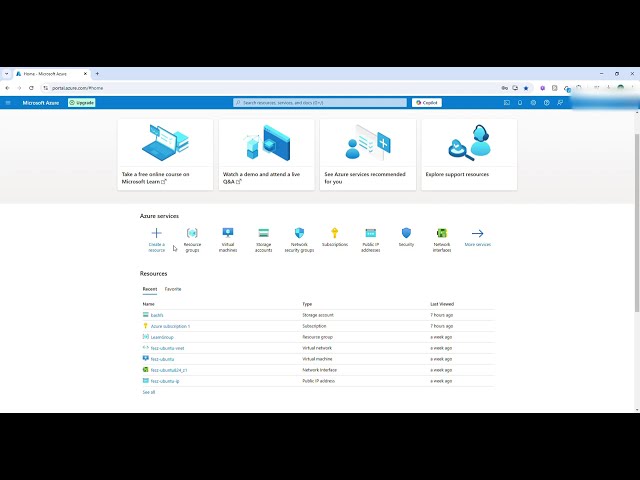The image size is (640, 480).
Task: Click the Copilot button
Action: click(x=427, y=102)
